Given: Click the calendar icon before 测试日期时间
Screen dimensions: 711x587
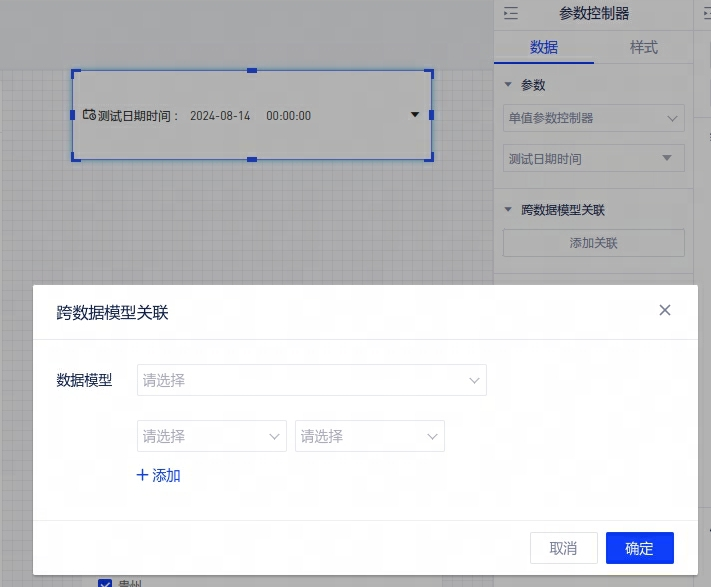Looking at the screenshot, I should point(89,115).
